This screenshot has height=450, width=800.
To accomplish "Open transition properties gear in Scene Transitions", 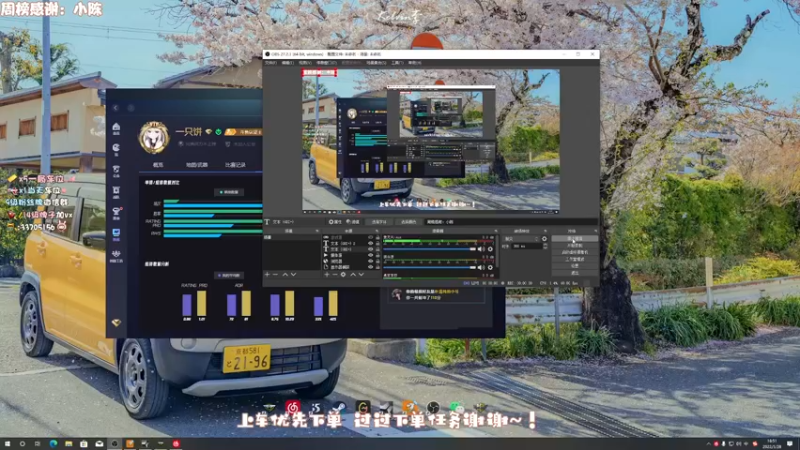I will [x=544, y=239].
